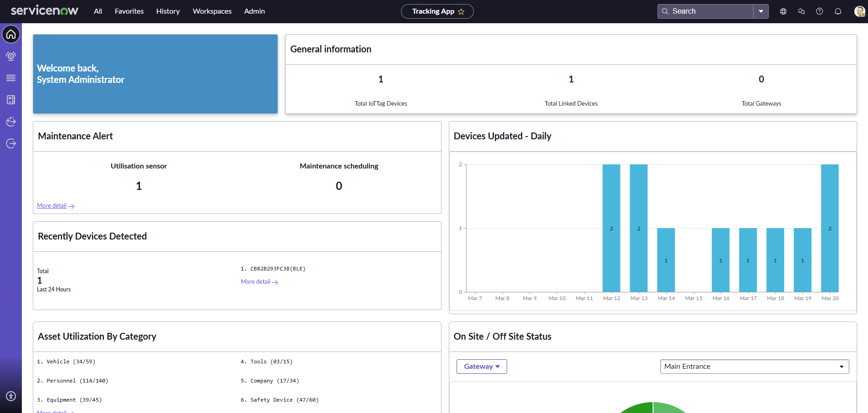This screenshot has width=868, height=413.
Task: Open the Main Entrance select box
Action: pyautogui.click(x=755, y=367)
